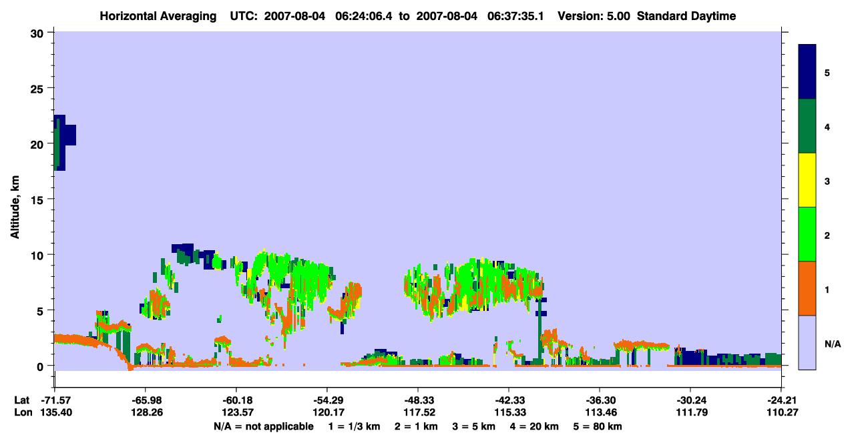This screenshot has width=868, height=445.
Task: Click the bright green level 2 swatch
Action: point(807,234)
